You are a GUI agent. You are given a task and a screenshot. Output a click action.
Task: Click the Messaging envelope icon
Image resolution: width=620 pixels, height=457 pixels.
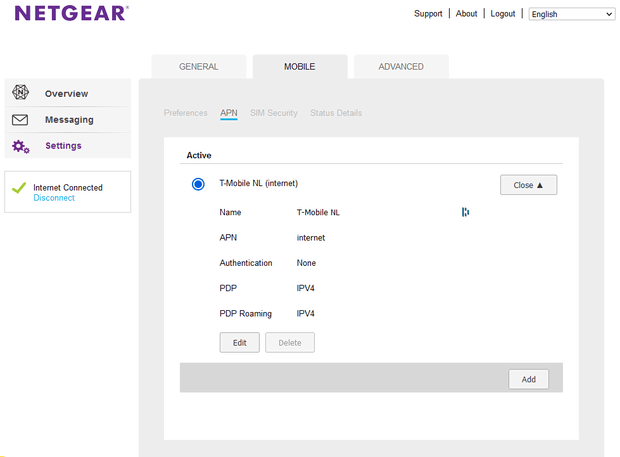tap(20, 119)
